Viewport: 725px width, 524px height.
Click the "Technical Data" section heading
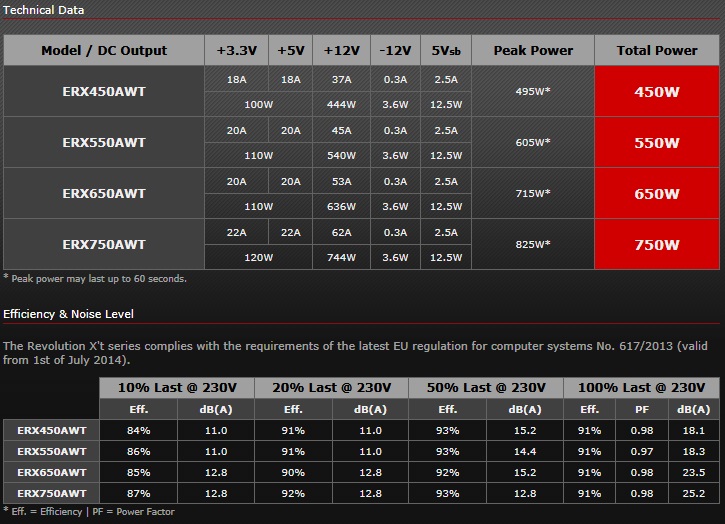click(43, 10)
